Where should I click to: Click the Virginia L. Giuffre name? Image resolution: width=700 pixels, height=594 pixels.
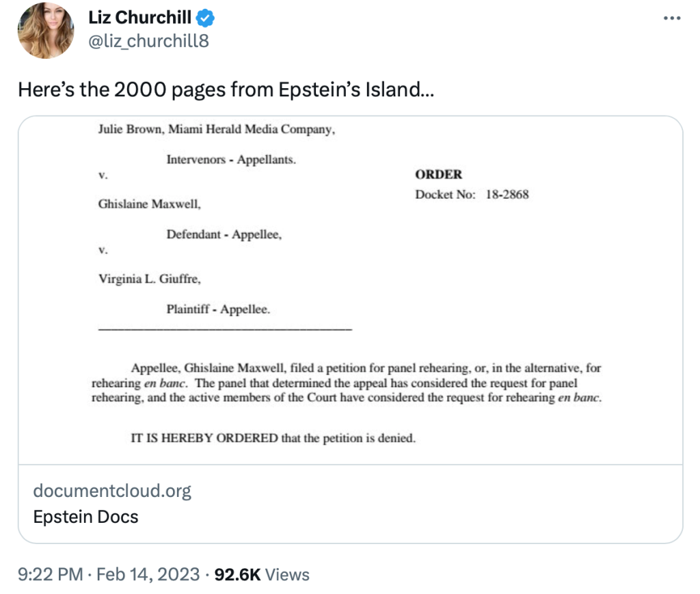[150, 278]
